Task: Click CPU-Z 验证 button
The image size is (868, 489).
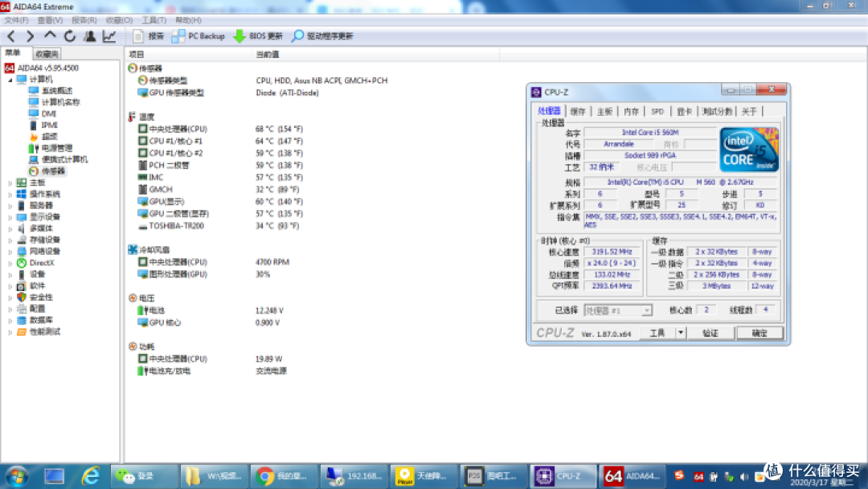Action: point(710,334)
